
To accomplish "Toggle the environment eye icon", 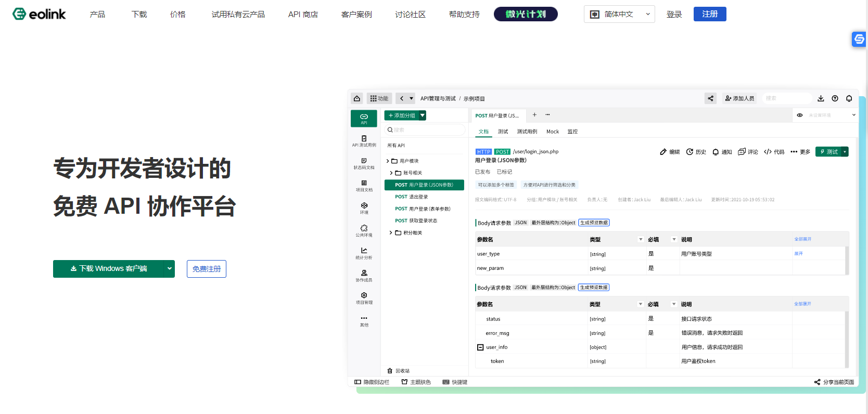I will click(x=800, y=115).
